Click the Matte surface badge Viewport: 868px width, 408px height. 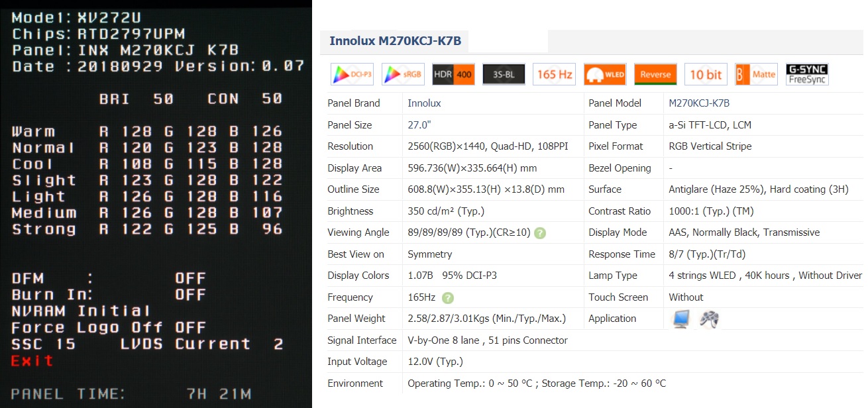[756, 74]
